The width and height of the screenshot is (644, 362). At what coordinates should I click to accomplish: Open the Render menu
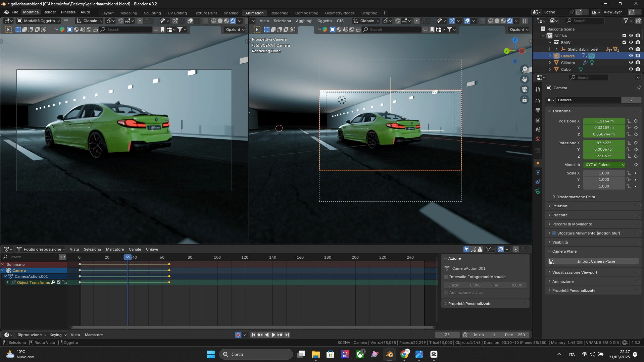pos(50,12)
